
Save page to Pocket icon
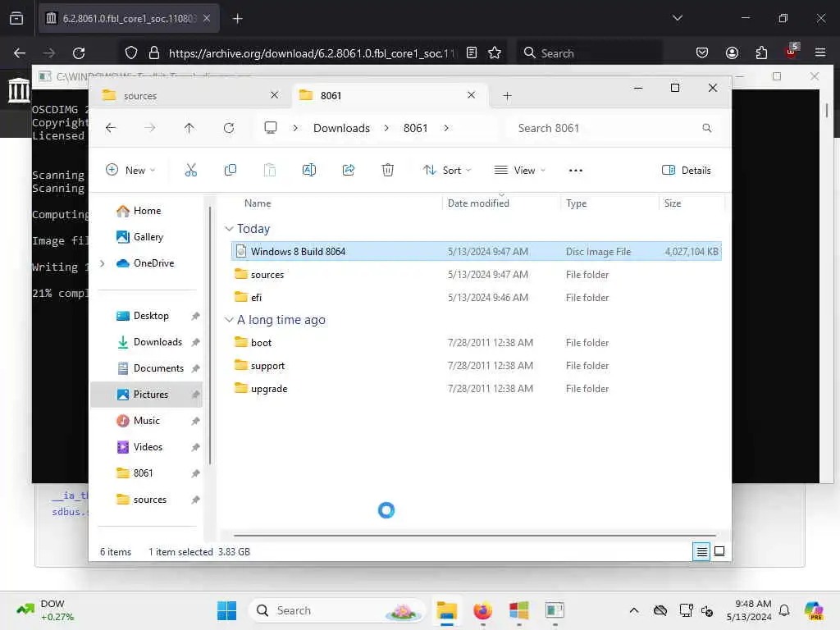[x=702, y=53]
